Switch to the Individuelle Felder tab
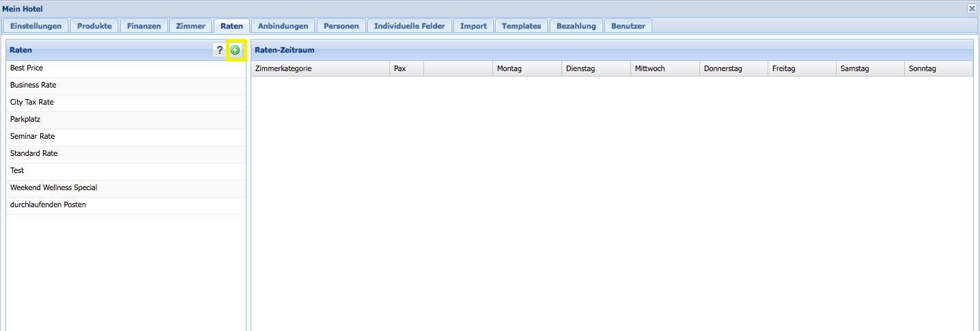The image size is (980, 331). tap(410, 26)
